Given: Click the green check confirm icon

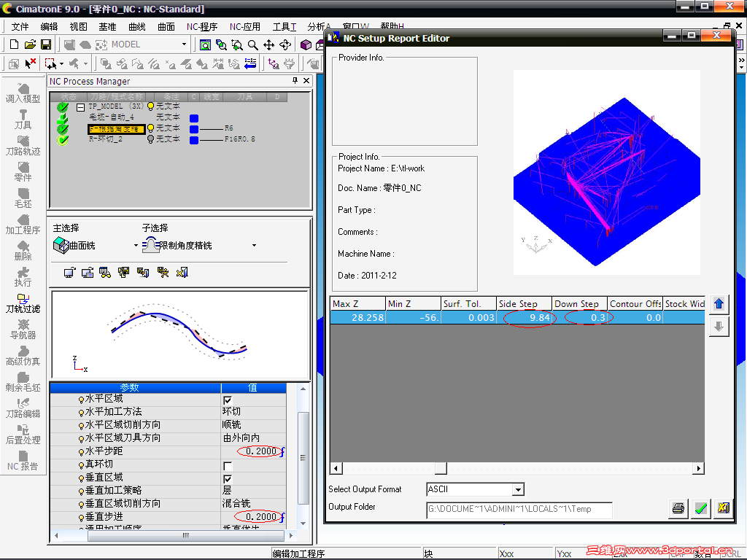Looking at the screenshot, I should pos(701,508).
